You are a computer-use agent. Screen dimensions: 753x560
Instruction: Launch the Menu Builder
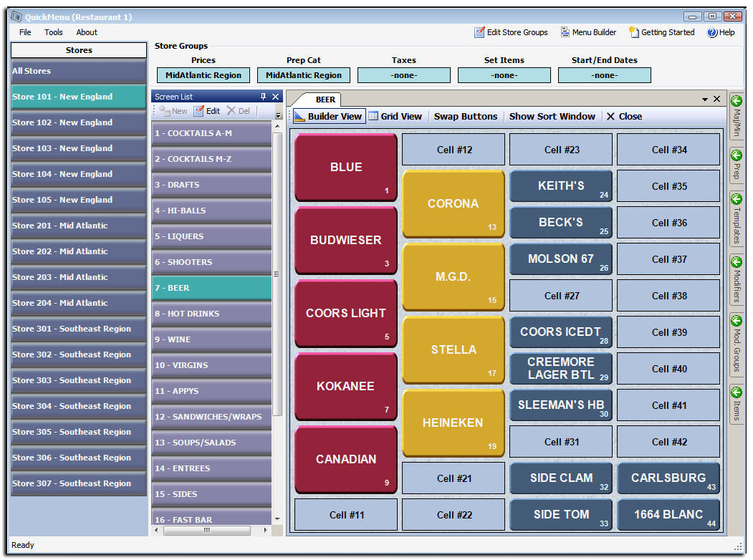[x=588, y=32]
